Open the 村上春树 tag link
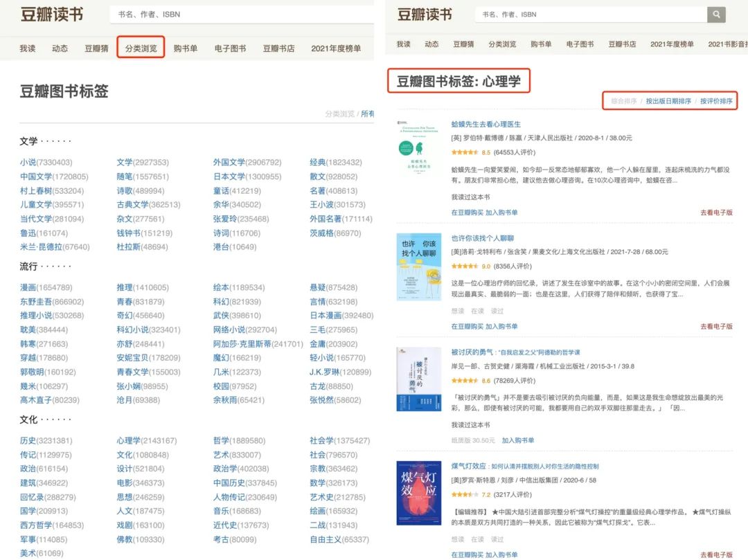 pos(36,190)
